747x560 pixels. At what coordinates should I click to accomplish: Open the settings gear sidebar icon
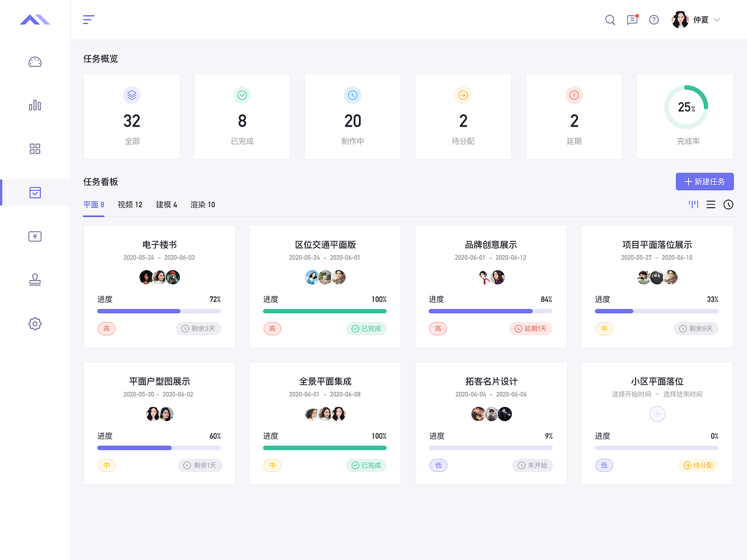coord(35,324)
